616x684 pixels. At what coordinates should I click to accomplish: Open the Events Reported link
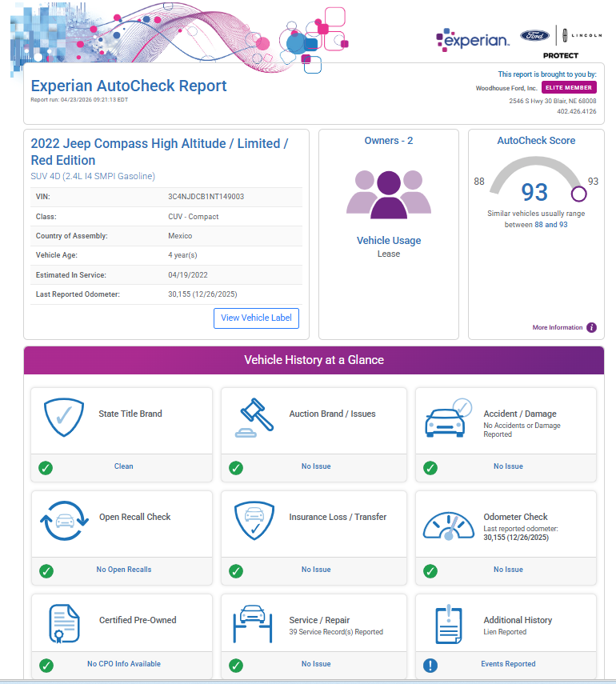tap(508, 664)
